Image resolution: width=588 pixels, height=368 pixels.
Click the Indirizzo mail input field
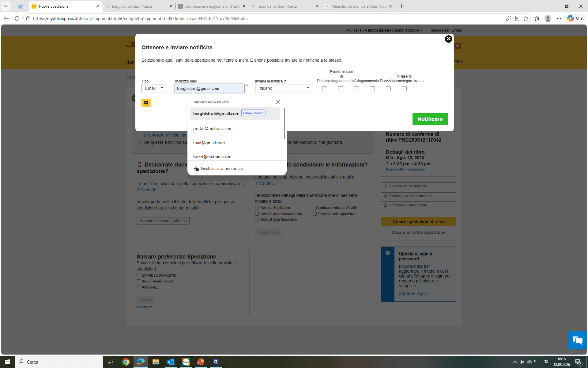click(209, 88)
